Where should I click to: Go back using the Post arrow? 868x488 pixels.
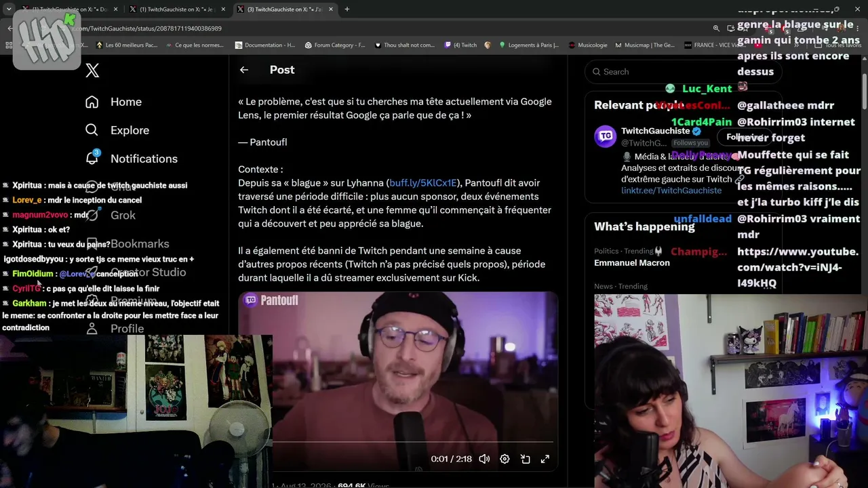click(244, 70)
